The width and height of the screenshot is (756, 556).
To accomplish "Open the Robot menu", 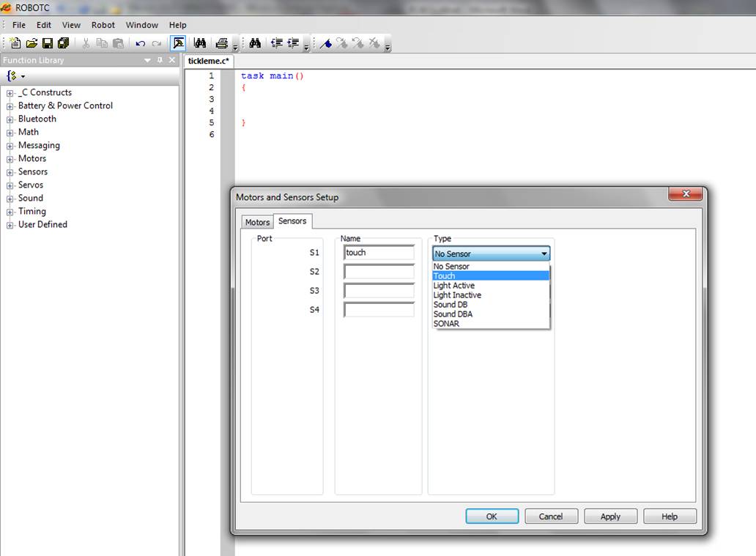I will click(x=103, y=25).
